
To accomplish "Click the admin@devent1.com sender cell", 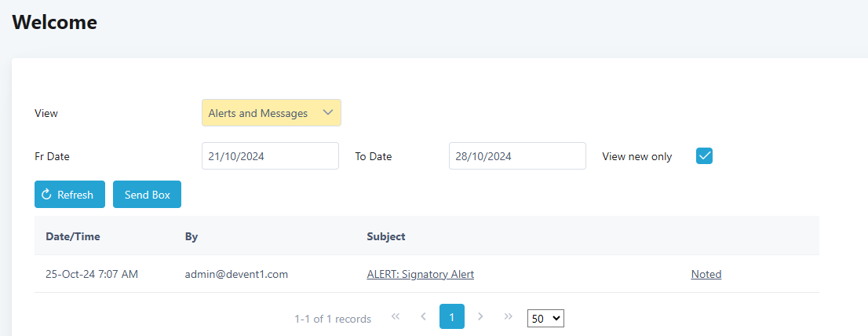I will coord(236,274).
